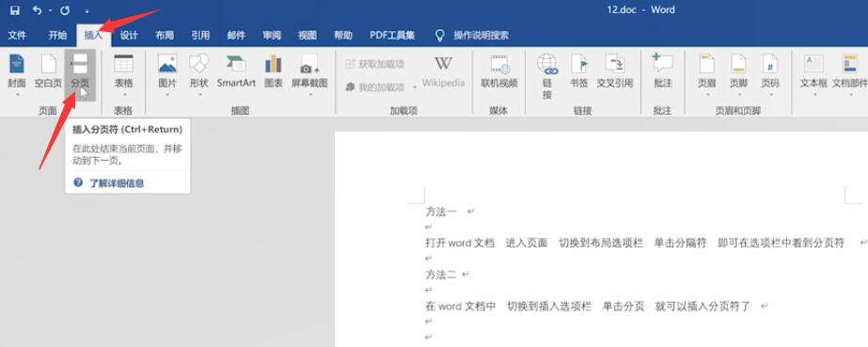This screenshot has width=868, height=347.
Task: Switch to the 布局 ribbon tab
Action: pyautogui.click(x=165, y=36)
